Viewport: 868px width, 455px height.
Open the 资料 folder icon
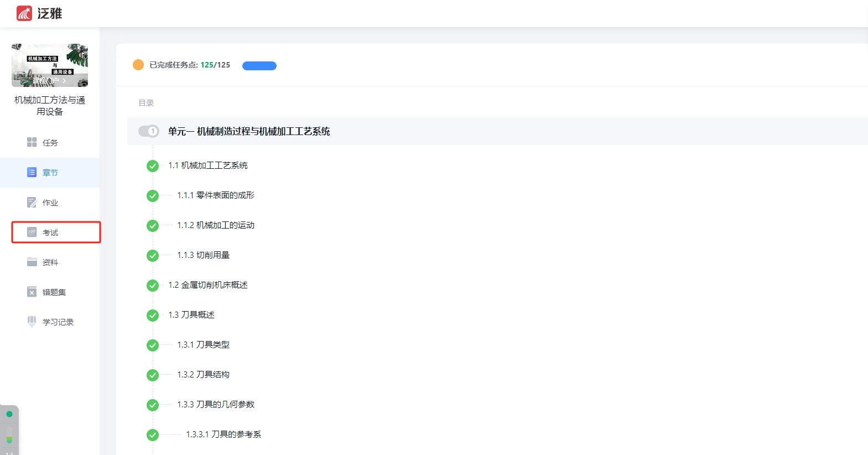point(32,262)
